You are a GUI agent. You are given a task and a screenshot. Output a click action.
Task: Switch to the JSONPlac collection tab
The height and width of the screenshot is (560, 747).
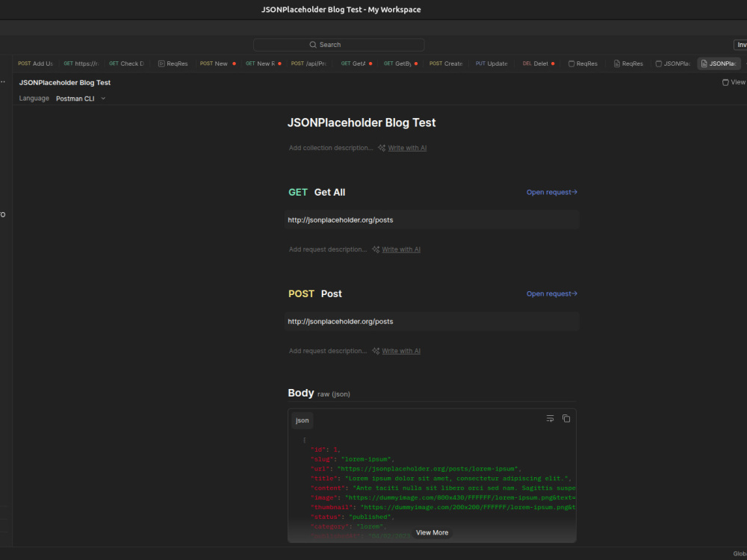click(672, 63)
